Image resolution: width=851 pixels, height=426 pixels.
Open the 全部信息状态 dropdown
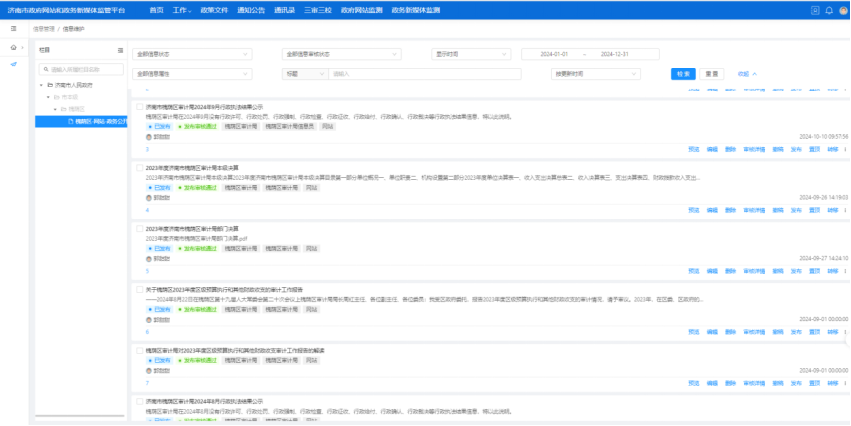[x=192, y=54]
